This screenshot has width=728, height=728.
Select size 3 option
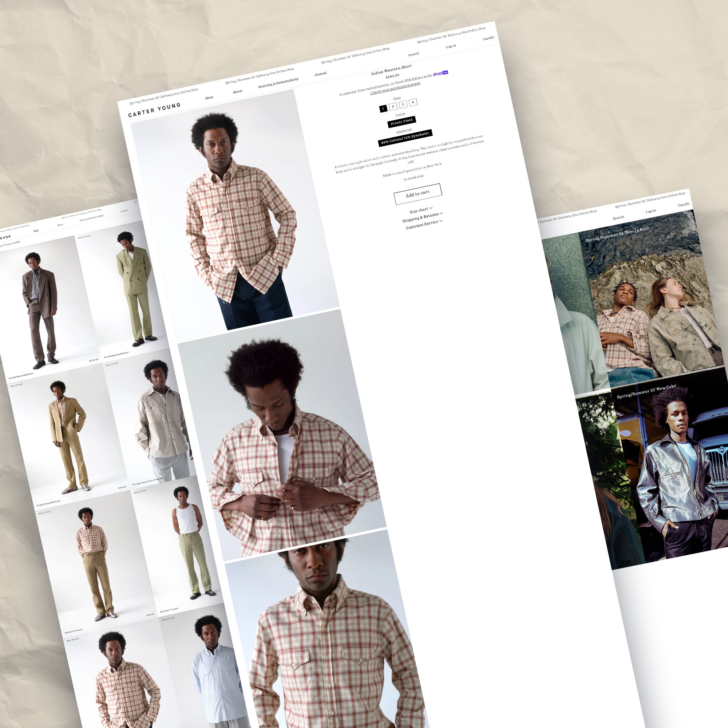[403, 104]
